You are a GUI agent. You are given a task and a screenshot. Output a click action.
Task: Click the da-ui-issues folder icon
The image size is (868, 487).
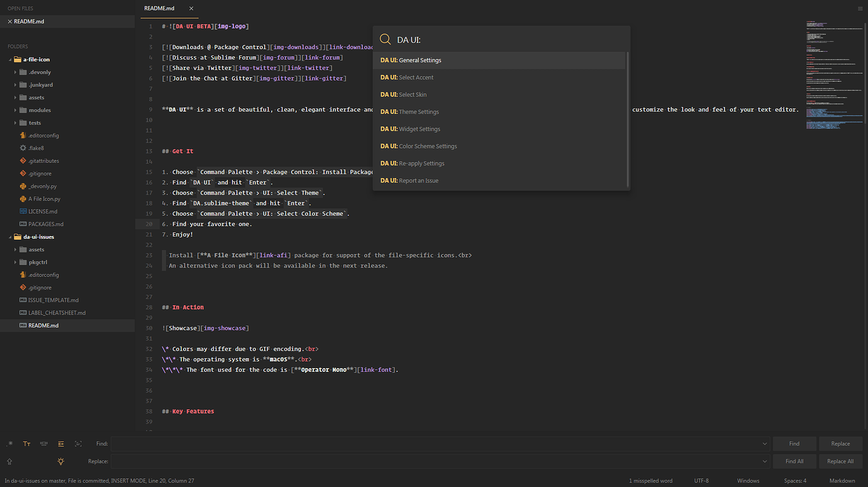coord(17,237)
